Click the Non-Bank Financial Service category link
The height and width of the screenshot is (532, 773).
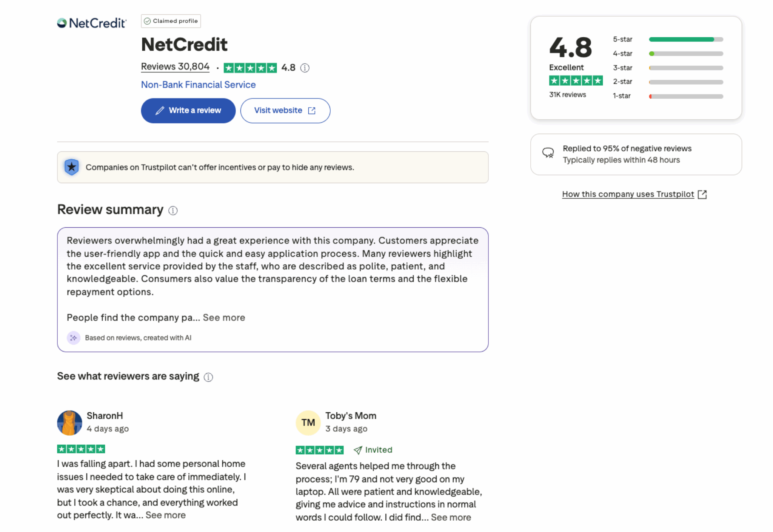[198, 85]
